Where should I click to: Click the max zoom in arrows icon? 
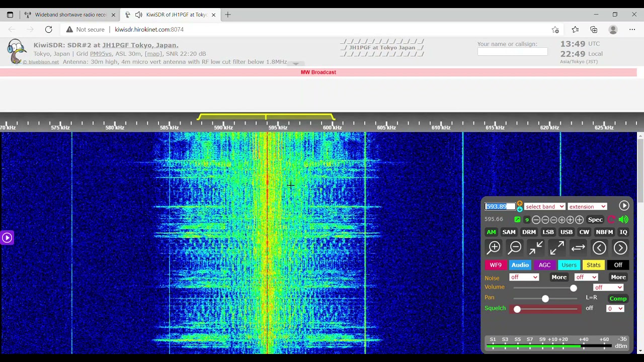tap(536, 247)
